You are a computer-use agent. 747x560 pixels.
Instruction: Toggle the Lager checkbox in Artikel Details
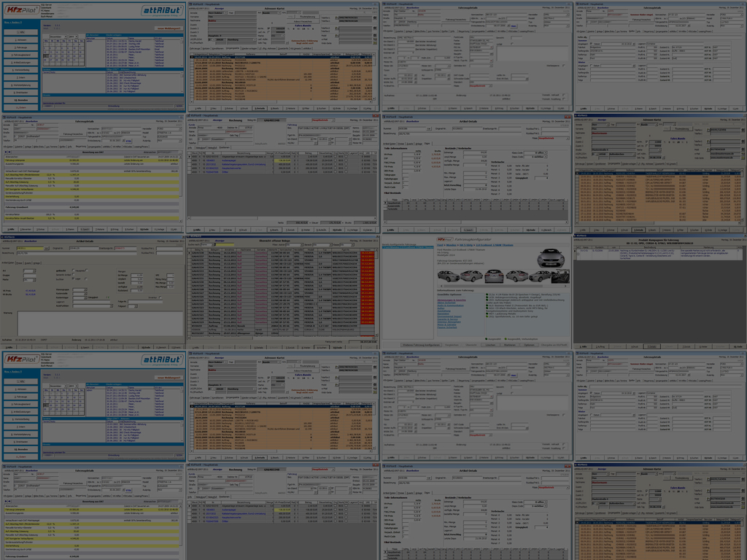pyautogui.click(x=86, y=279)
